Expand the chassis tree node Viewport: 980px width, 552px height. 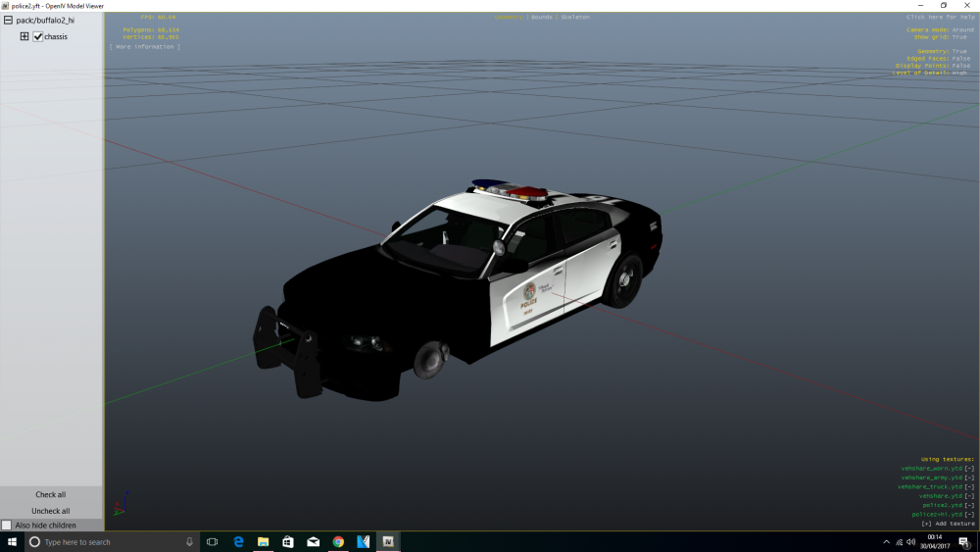tap(24, 36)
